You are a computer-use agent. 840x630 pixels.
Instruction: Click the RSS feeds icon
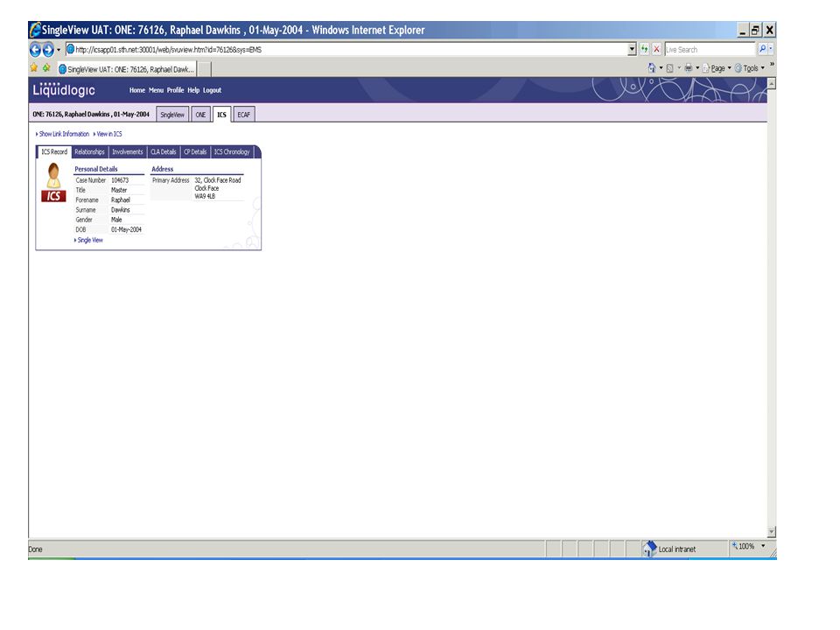point(669,68)
